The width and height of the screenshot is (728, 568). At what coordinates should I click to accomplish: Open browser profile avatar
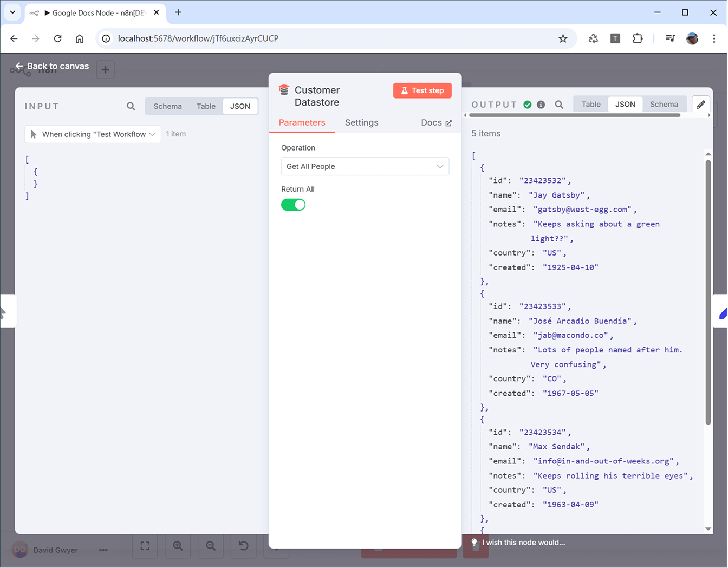pyautogui.click(x=692, y=38)
